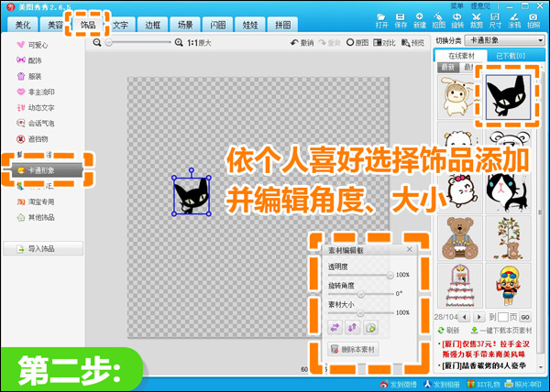
Task: Switch to the 边框 tab
Action: point(152,25)
